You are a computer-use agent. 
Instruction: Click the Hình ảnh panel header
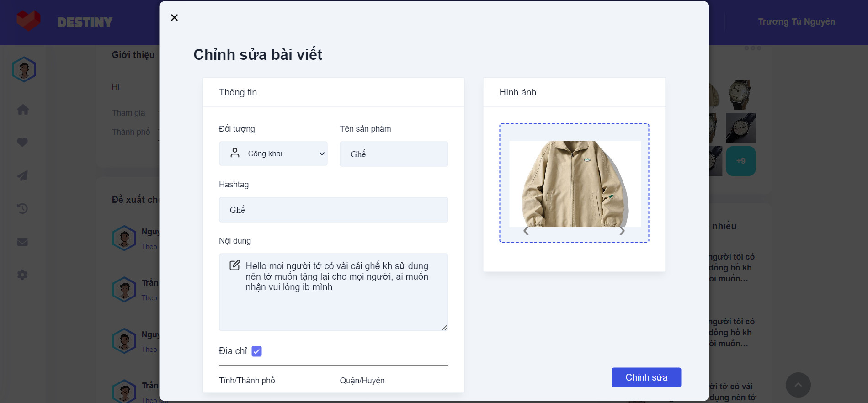click(574, 92)
